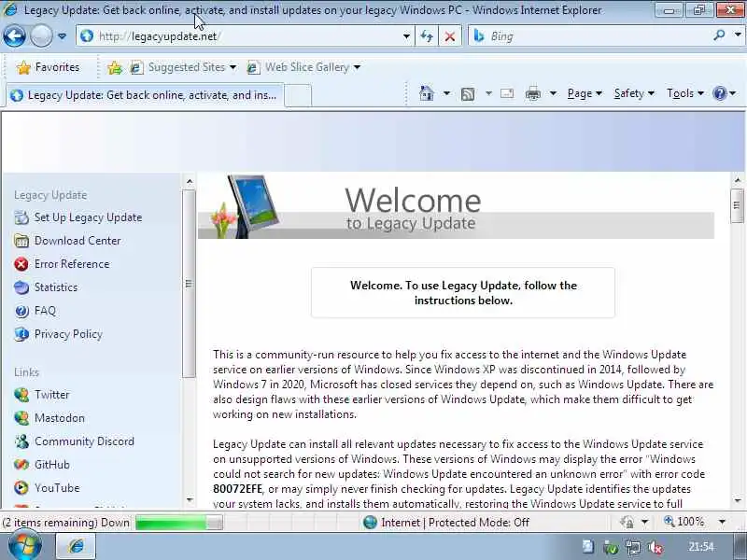Click the muted volume tray icon
The width and height of the screenshot is (747, 560).
click(x=656, y=548)
